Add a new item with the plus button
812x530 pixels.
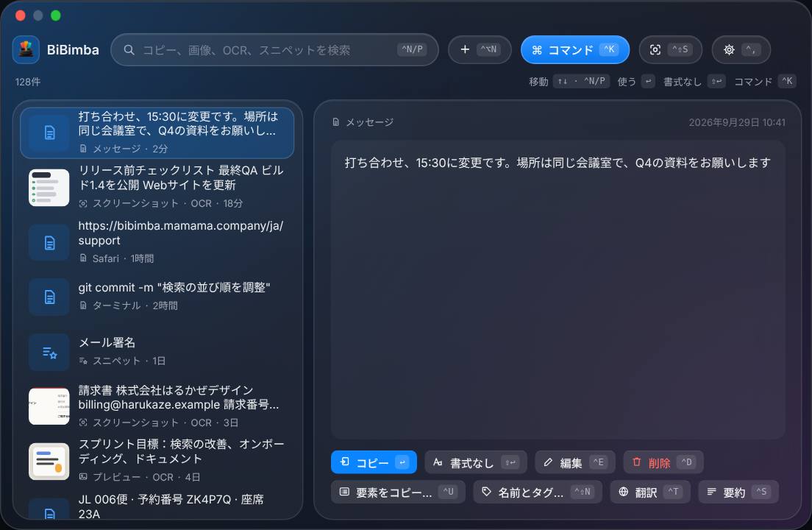[x=480, y=50]
